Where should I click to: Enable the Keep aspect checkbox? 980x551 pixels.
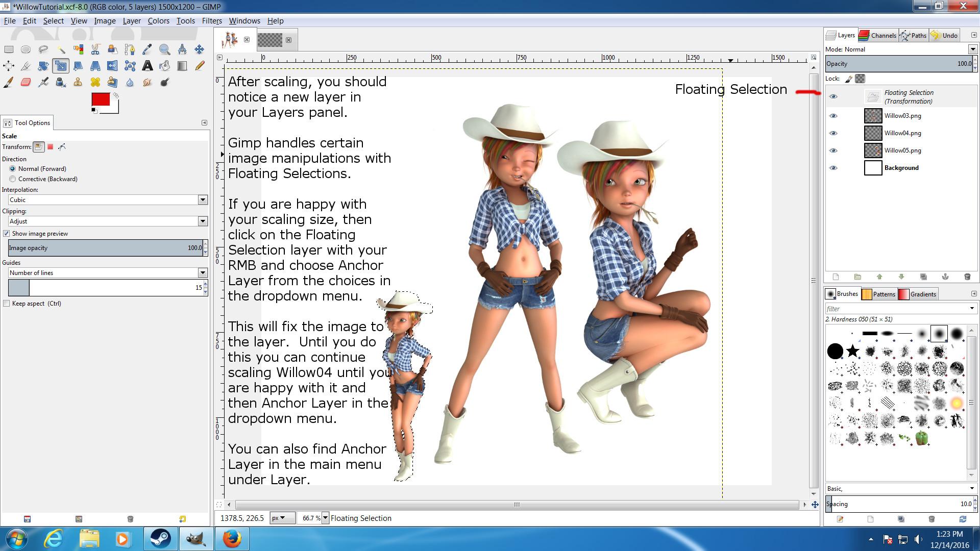[x=7, y=304]
